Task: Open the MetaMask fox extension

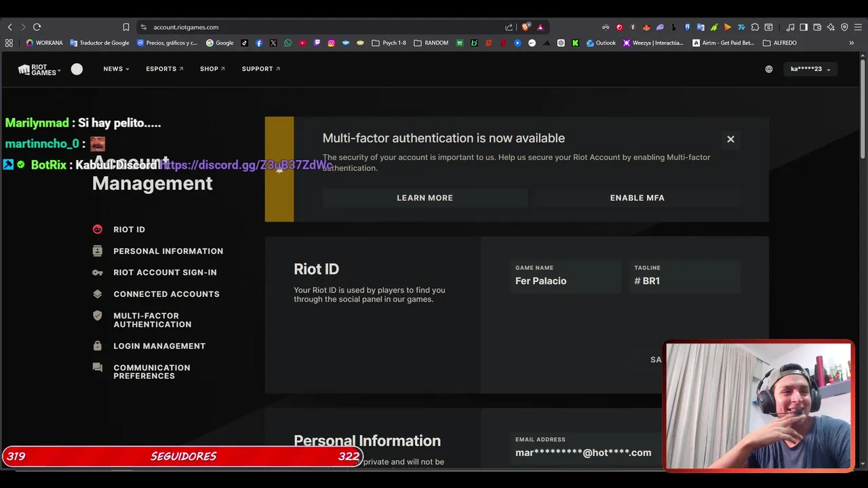Action: [x=646, y=27]
